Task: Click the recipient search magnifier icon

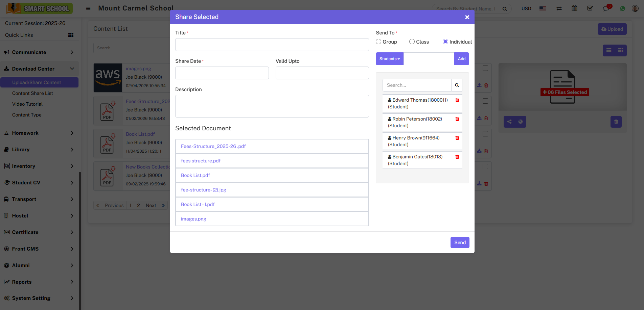Action: pos(457,85)
